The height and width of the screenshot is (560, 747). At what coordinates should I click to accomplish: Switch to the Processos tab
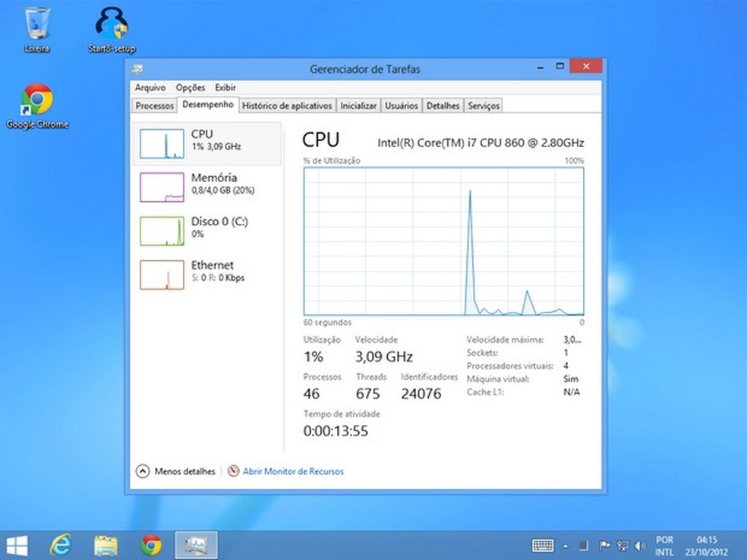(154, 105)
